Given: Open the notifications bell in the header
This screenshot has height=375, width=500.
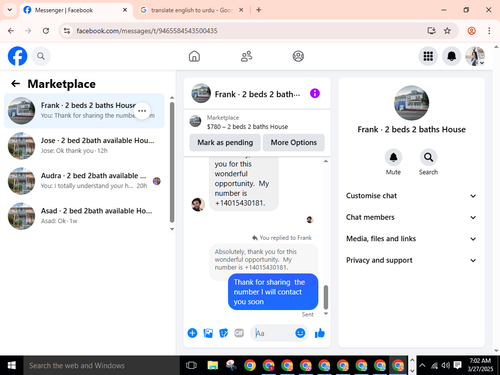Looking at the screenshot, I should click(451, 56).
